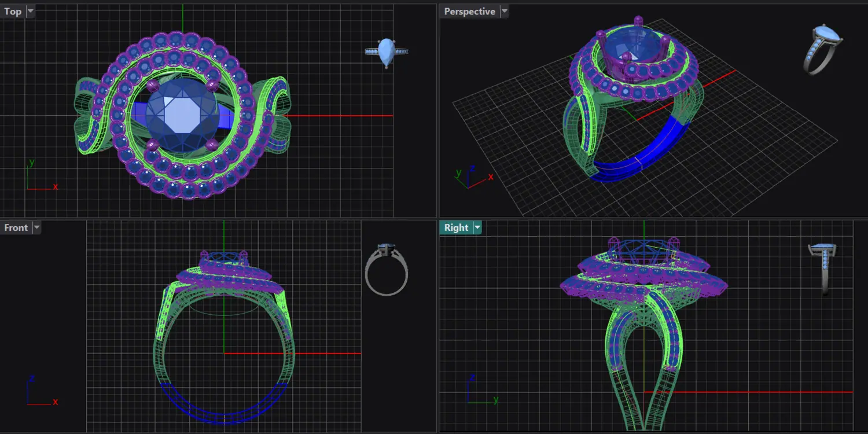This screenshot has height=434, width=868.
Task: Click the YZ axis icon in Right view
Action: pyautogui.click(x=483, y=389)
